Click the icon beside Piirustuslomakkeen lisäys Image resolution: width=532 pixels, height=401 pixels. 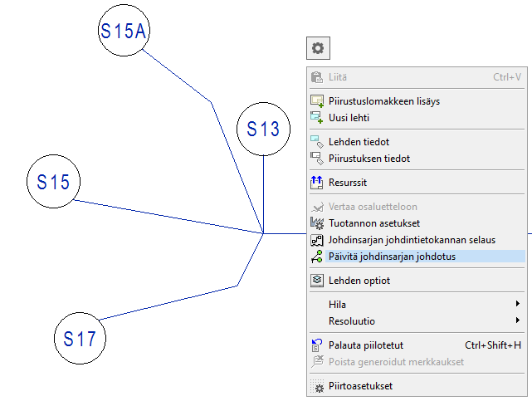click(316, 101)
